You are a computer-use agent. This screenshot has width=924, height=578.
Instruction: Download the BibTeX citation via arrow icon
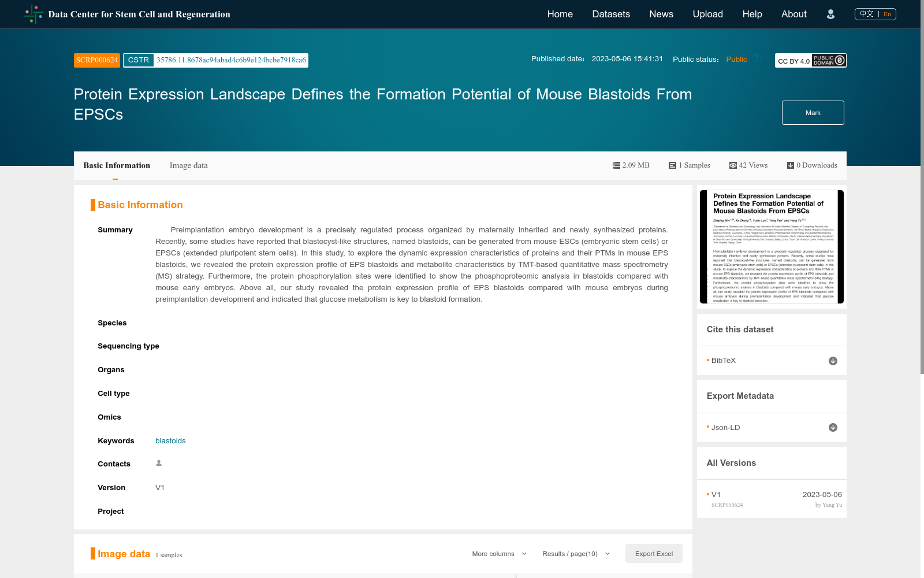[832, 361]
